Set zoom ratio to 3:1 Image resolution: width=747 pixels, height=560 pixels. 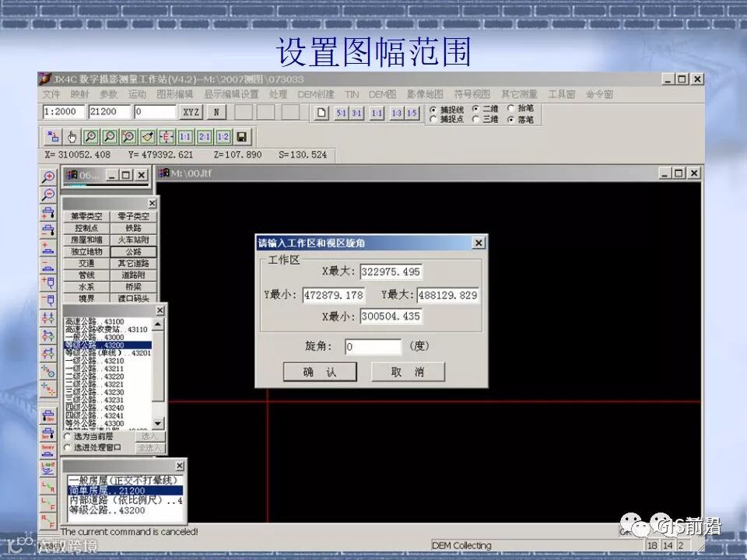click(x=356, y=113)
